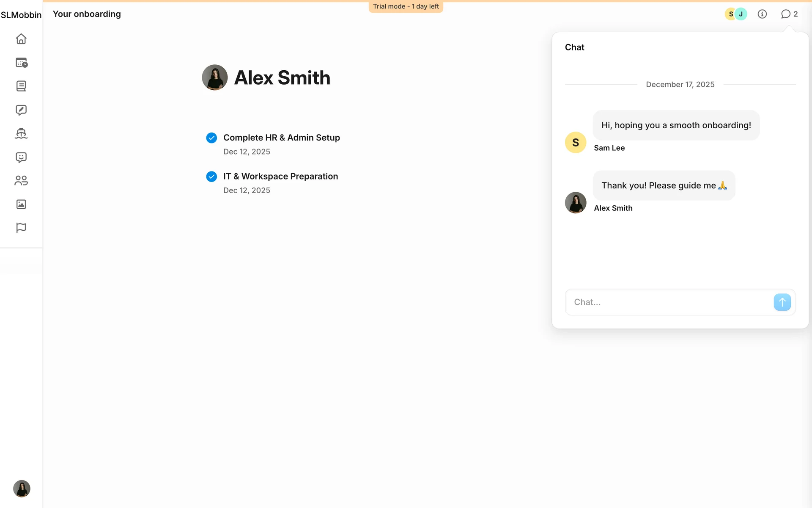This screenshot has width=812, height=508.
Task: Open the people team sidebar icon
Action: coord(21,181)
